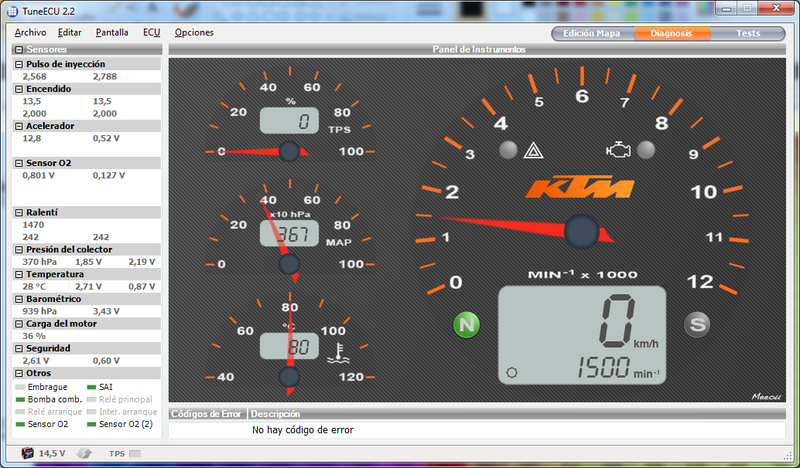Open the ECU menu
Screen dimensions: 800x468
152,32
